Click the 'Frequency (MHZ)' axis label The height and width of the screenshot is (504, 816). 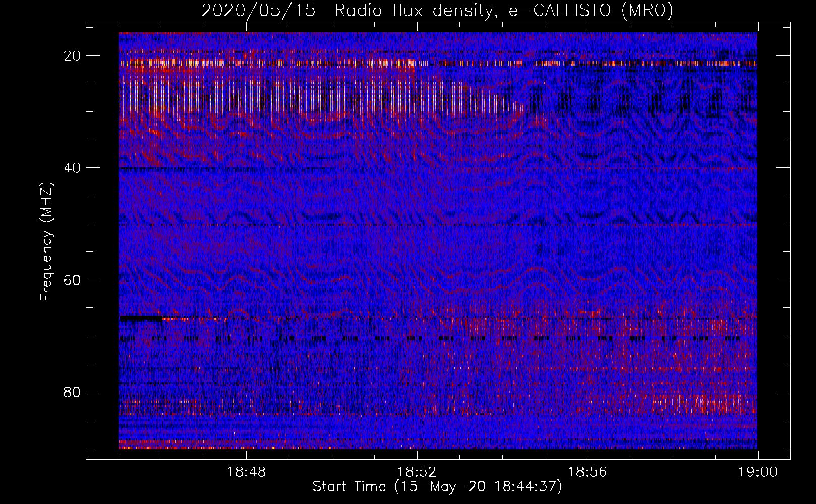tap(46, 242)
